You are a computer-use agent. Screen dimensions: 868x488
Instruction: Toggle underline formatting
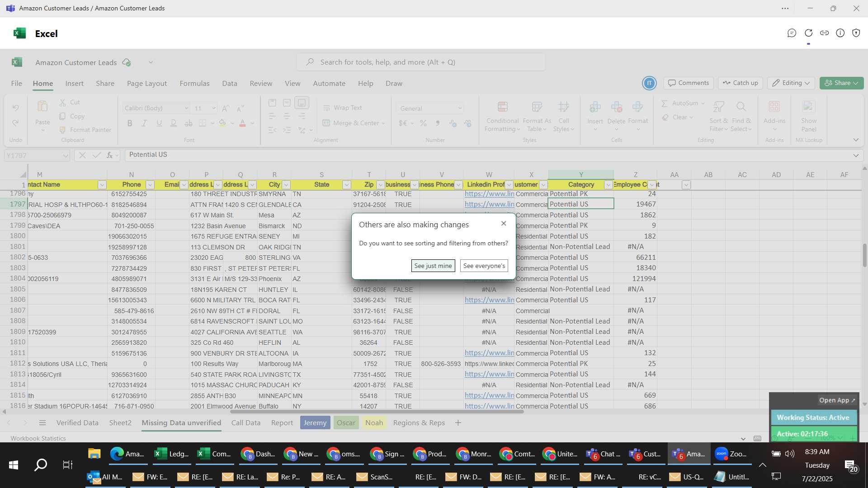[x=159, y=123]
